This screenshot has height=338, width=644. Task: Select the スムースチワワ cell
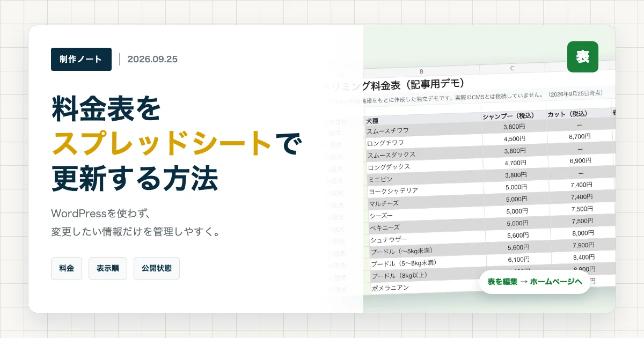point(424,130)
